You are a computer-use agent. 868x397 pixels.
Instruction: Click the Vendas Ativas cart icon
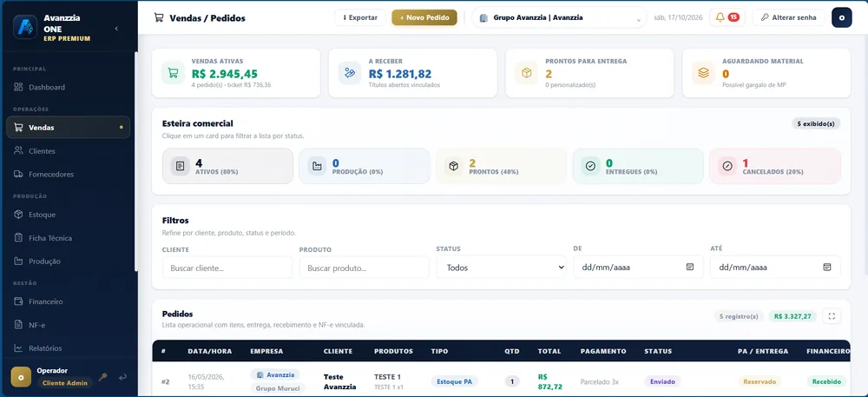[x=174, y=73]
